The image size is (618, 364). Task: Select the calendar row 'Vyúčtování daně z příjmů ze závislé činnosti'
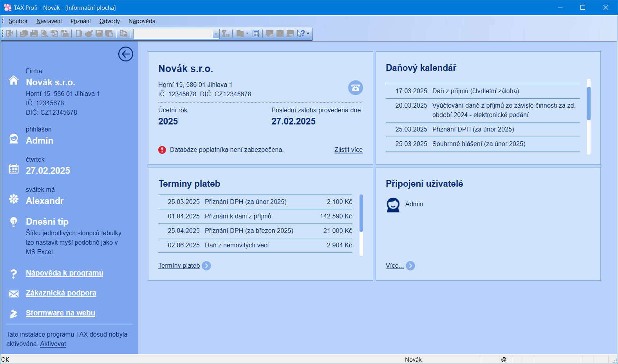[x=482, y=110]
